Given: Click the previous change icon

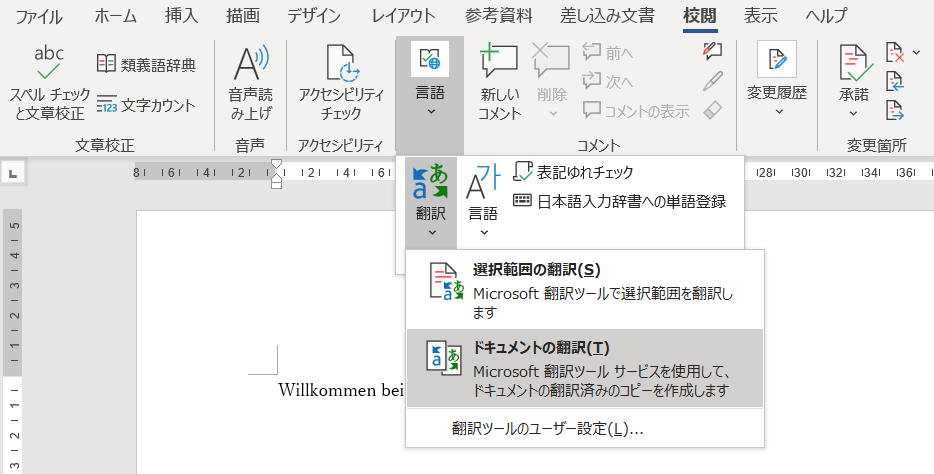Looking at the screenshot, I should pyautogui.click(x=895, y=81).
